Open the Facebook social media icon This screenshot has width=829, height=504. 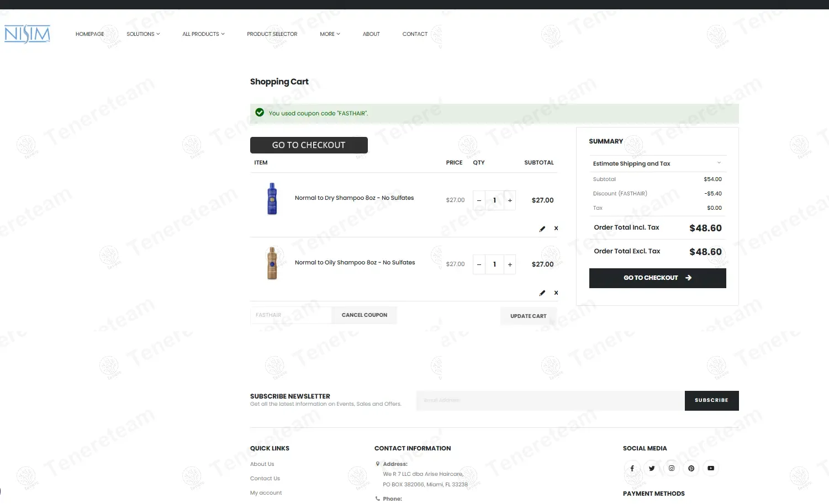[632, 468]
